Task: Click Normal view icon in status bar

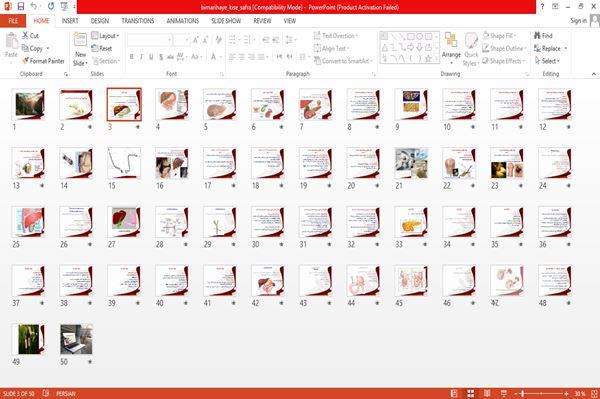Action: click(x=454, y=393)
